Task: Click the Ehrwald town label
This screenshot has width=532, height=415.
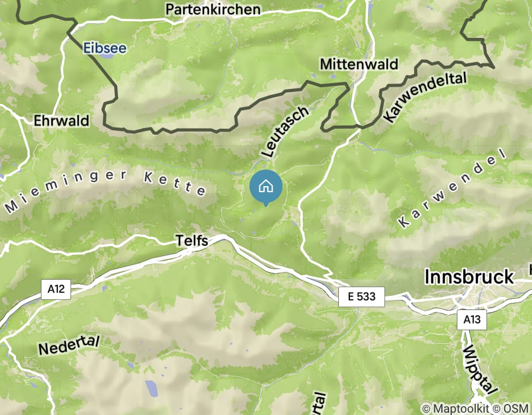Action: 62,120
